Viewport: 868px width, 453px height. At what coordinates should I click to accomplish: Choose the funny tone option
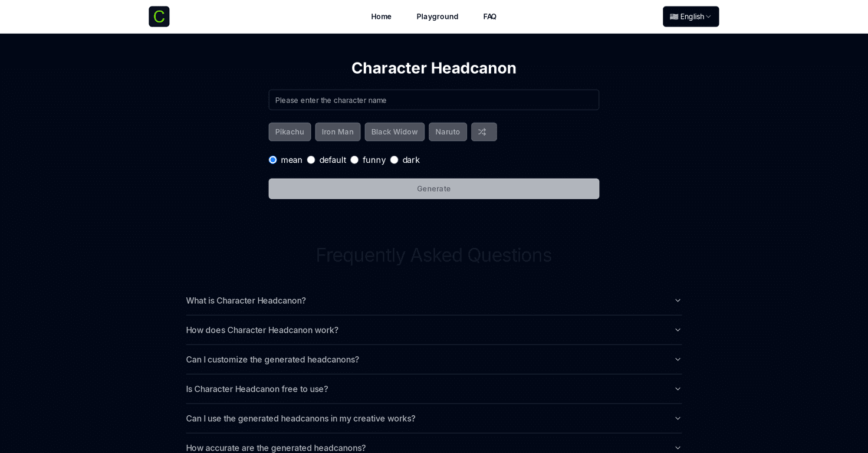coord(354,160)
